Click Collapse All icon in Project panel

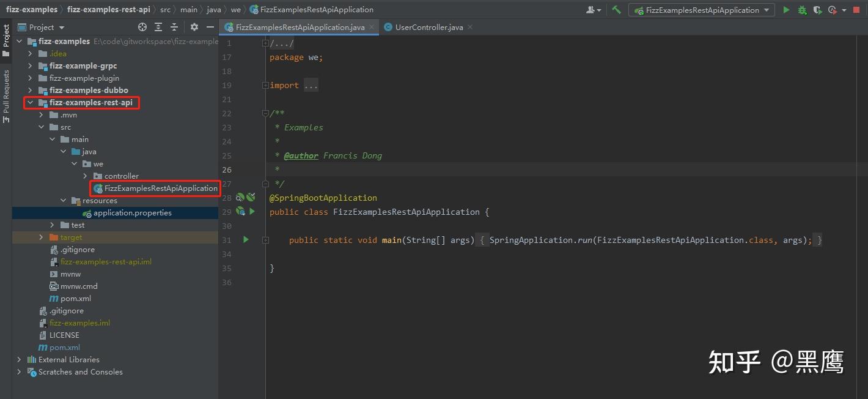click(174, 27)
